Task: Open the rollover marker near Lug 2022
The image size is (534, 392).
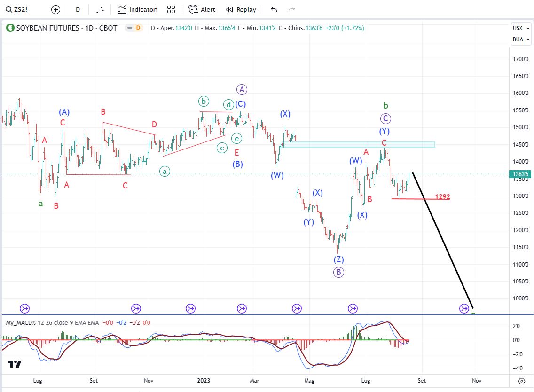Action: tap(25, 308)
